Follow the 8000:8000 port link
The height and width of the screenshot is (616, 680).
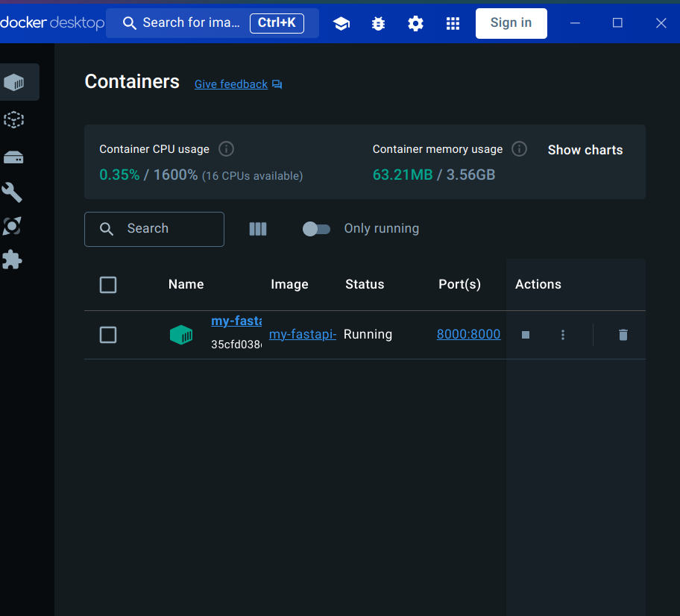[468, 334]
